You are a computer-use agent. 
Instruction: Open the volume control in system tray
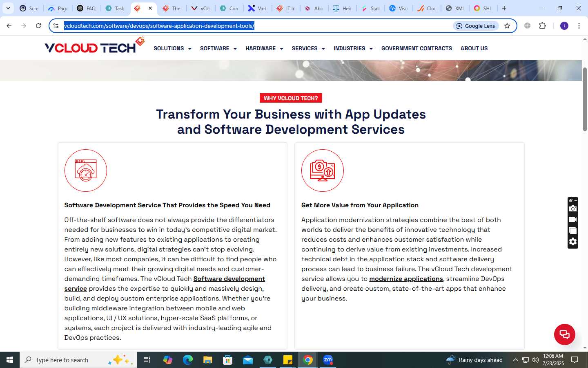pyautogui.click(x=535, y=360)
